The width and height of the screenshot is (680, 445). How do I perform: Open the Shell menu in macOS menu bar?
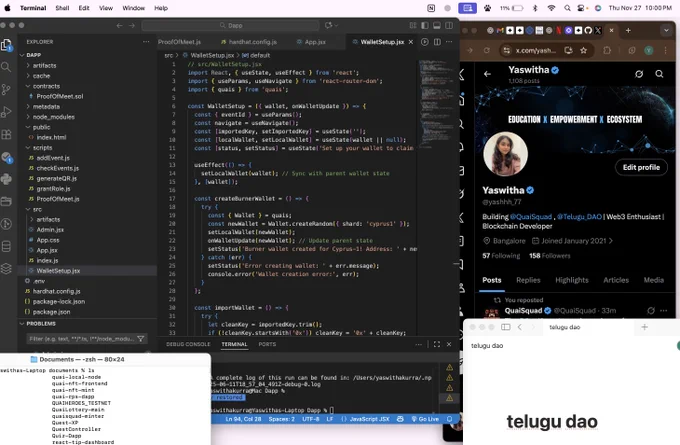pos(62,8)
